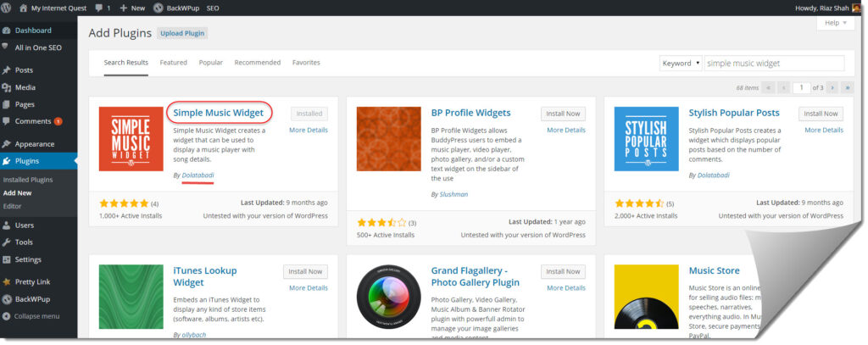Go to next results page
The width and height of the screenshot is (868, 345).
(x=832, y=87)
